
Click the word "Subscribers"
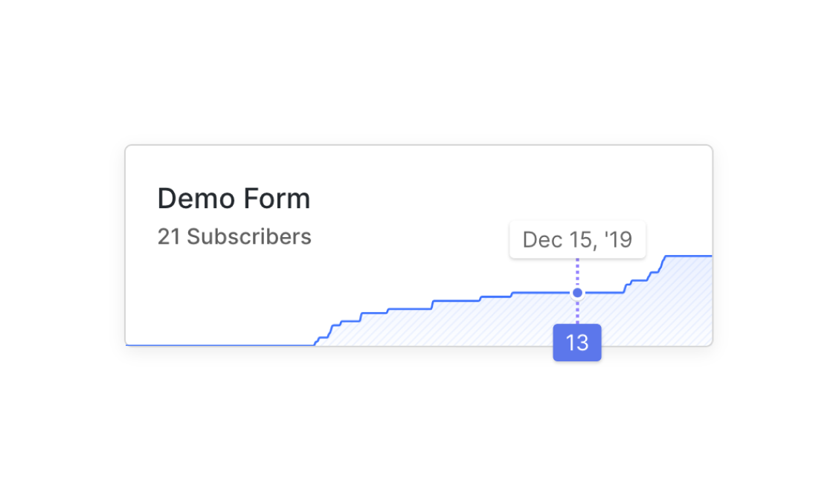coord(249,237)
